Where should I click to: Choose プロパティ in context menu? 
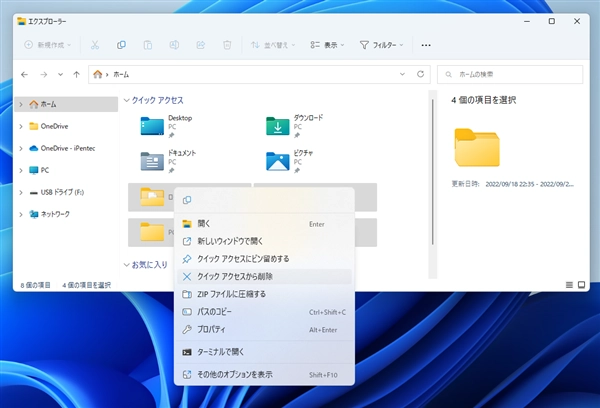click(264, 330)
